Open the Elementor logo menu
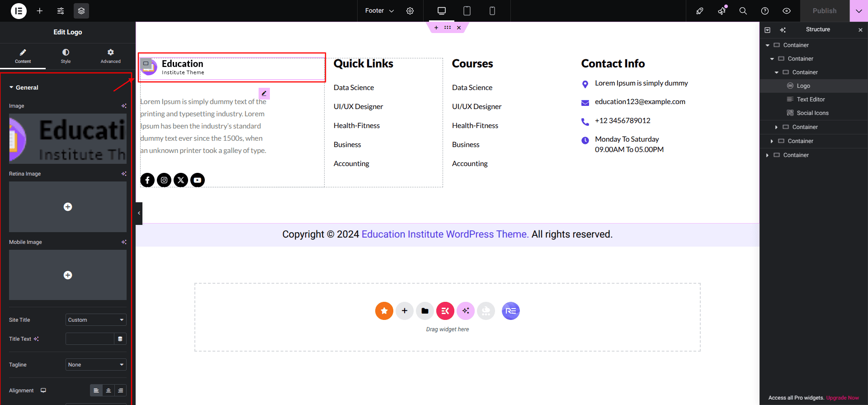Screen dimensions: 868x405 (x=19, y=11)
